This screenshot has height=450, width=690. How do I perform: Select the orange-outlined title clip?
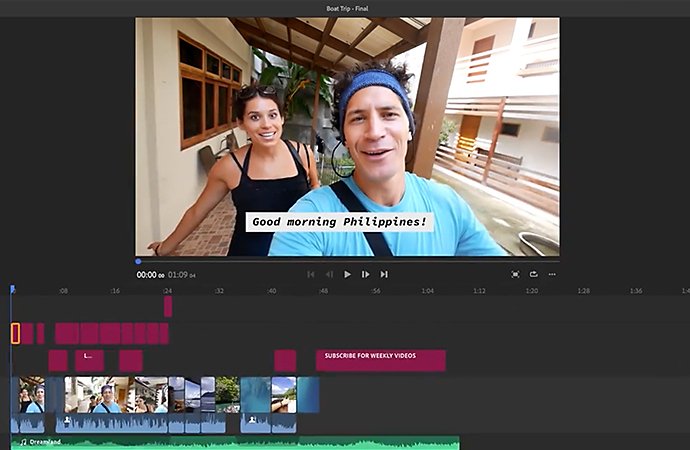pyautogui.click(x=15, y=333)
